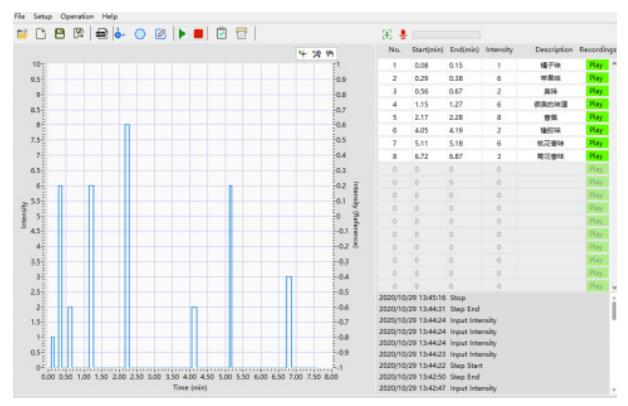Play the recording for row No. 3
This screenshot has width=628, height=406.
[x=596, y=91]
